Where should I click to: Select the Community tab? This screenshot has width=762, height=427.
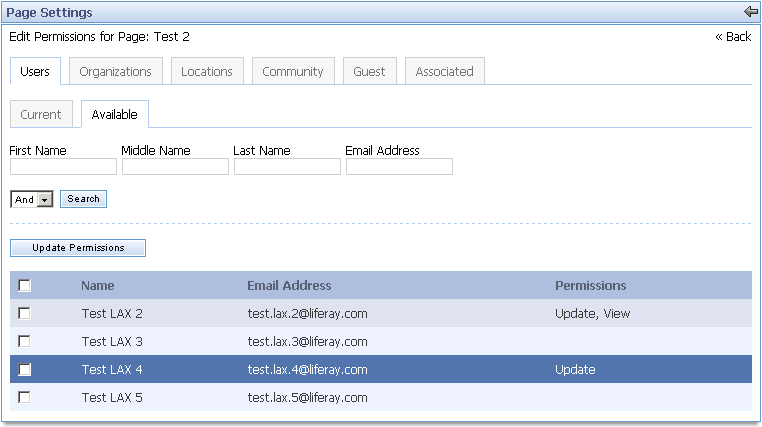292,72
